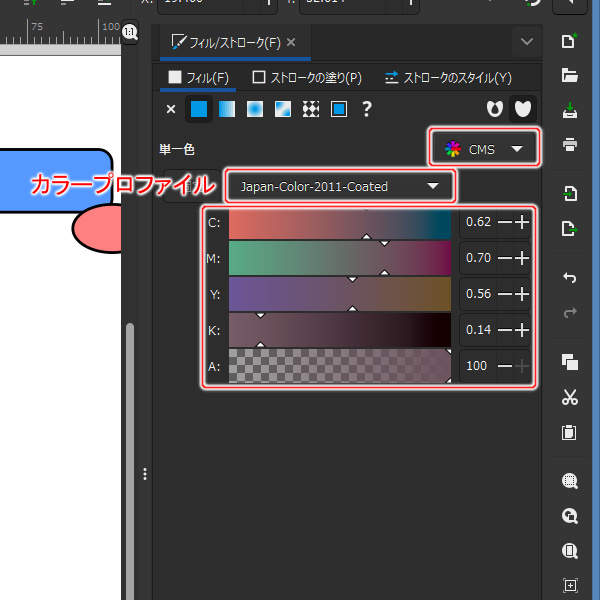This screenshot has height=600, width=600.
Task: Increase M value with plus button
Action: click(x=522, y=258)
